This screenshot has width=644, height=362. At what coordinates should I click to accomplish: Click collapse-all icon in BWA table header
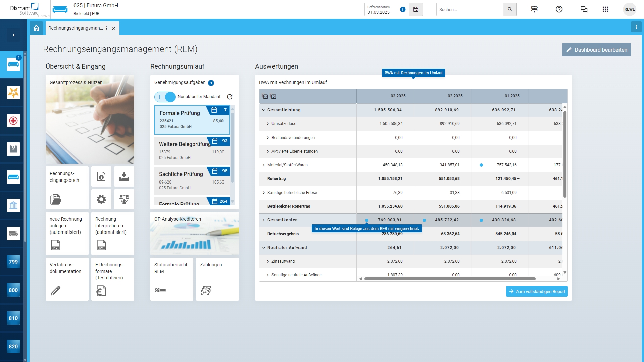click(x=273, y=96)
